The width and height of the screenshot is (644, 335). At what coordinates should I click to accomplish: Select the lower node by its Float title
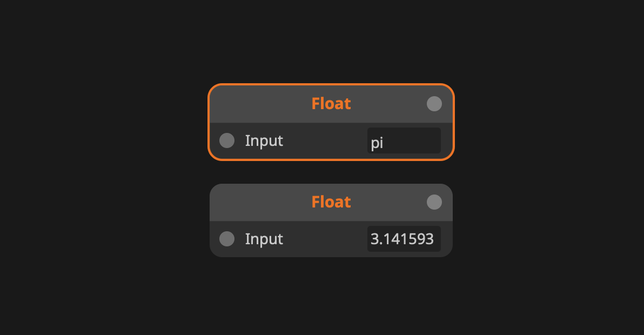331,202
